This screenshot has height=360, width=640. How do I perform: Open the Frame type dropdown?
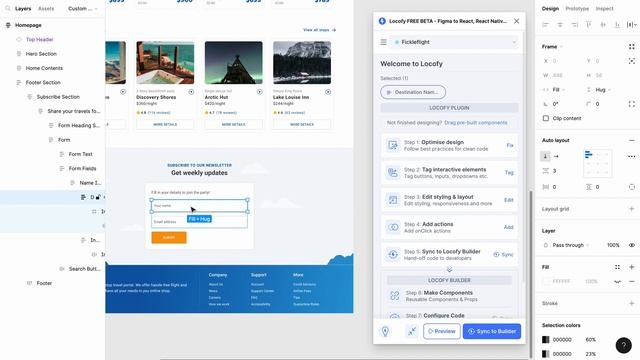[x=552, y=47]
